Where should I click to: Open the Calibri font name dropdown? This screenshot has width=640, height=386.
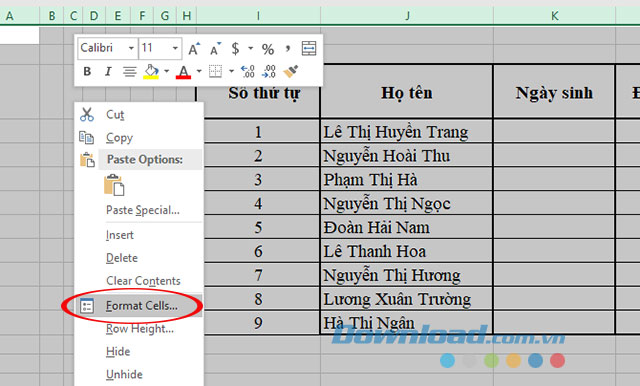[131, 48]
